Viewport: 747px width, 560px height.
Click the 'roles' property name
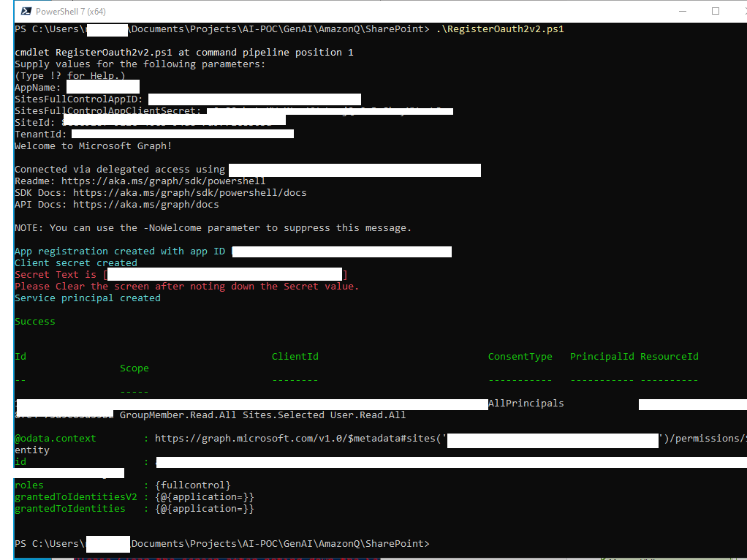[29, 485]
